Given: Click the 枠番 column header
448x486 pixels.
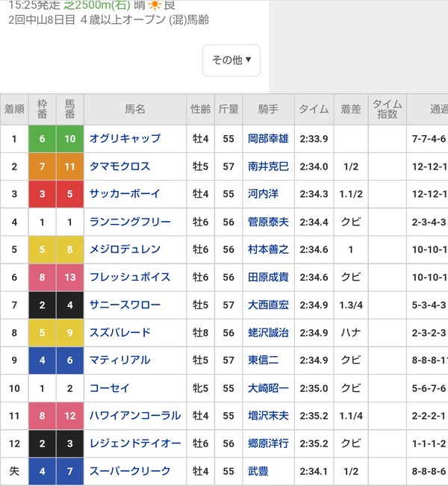Looking at the screenshot, I should 42,109.
